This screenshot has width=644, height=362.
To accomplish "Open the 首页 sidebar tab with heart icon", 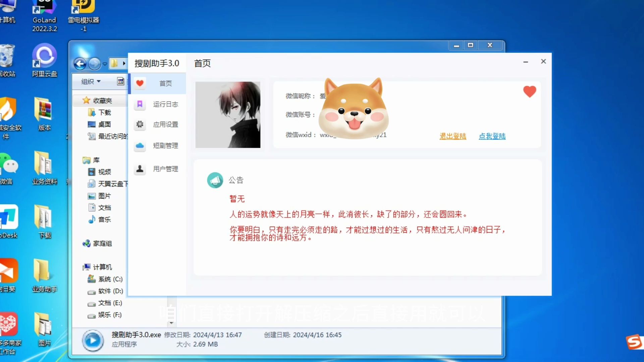I will click(157, 83).
